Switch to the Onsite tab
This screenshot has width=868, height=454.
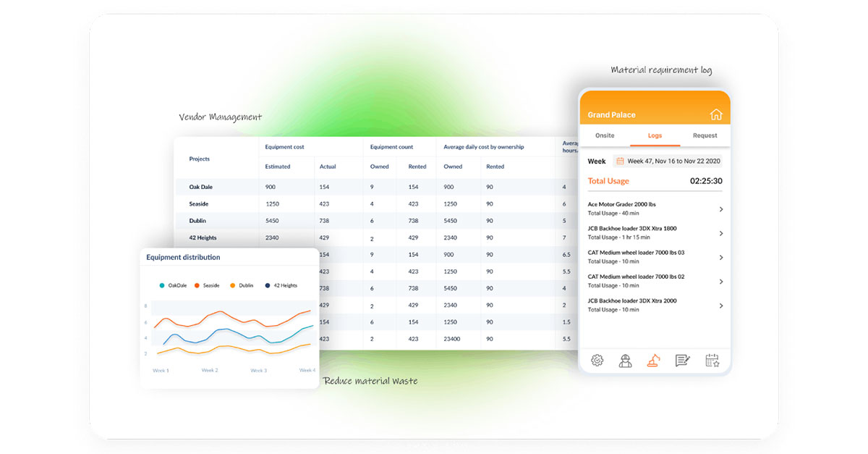(x=604, y=135)
